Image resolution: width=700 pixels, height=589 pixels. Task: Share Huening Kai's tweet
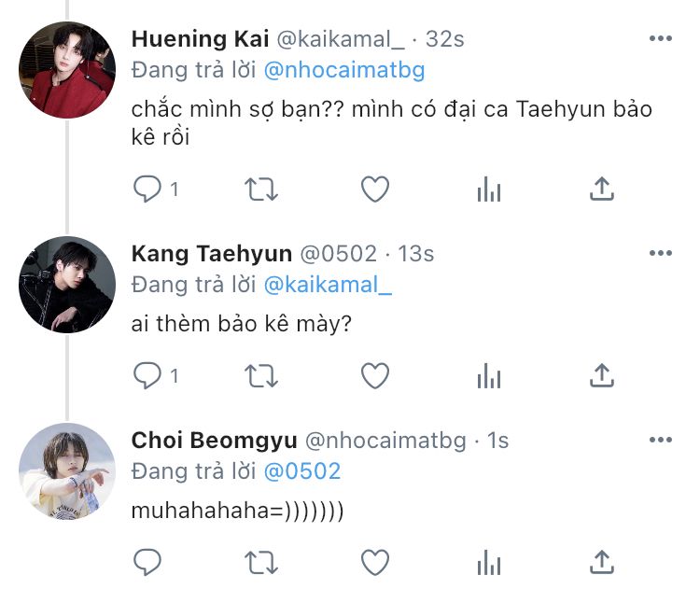[x=602, y=189]
